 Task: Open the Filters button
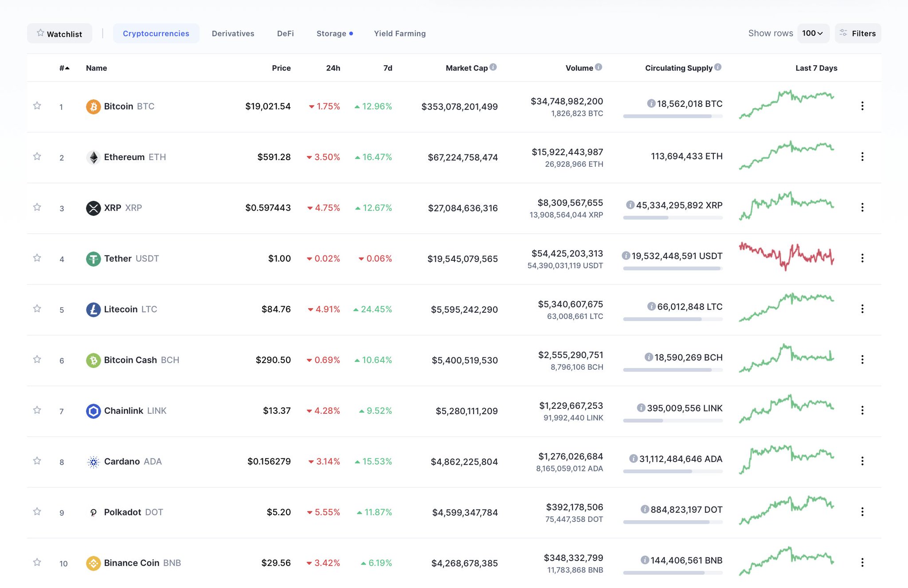(857, 34)
